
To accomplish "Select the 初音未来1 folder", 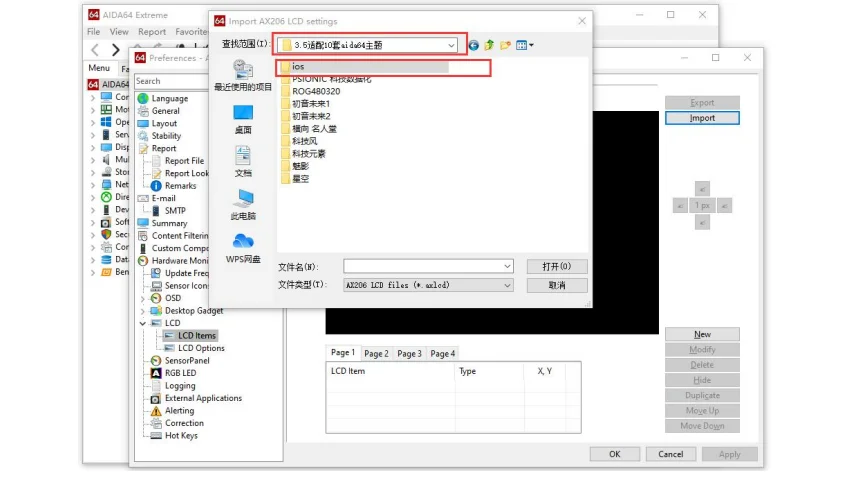I will click(305, 103).
